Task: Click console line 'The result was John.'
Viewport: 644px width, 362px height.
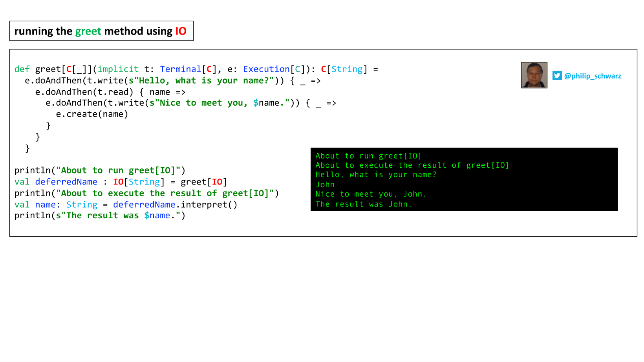Action: tap(364, 204)
